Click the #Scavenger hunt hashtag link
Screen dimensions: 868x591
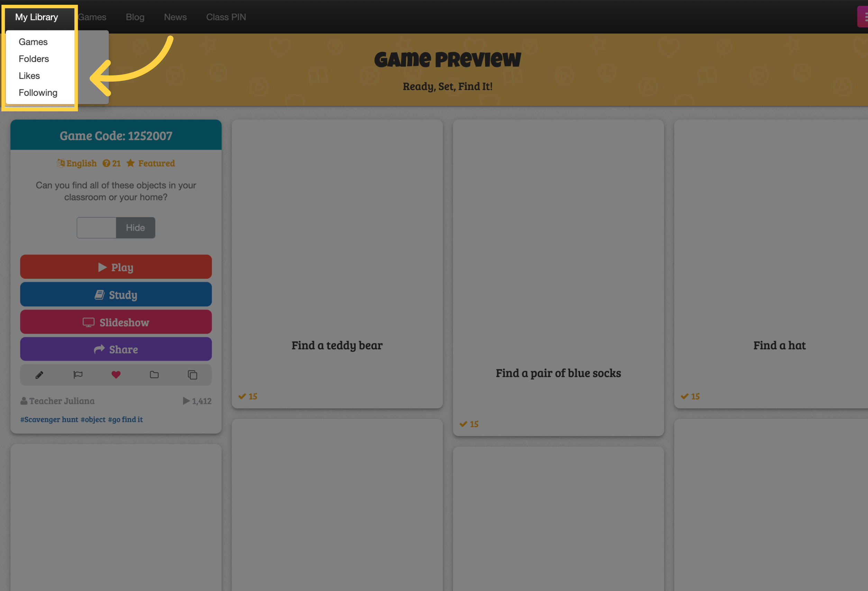coord(48,418)
